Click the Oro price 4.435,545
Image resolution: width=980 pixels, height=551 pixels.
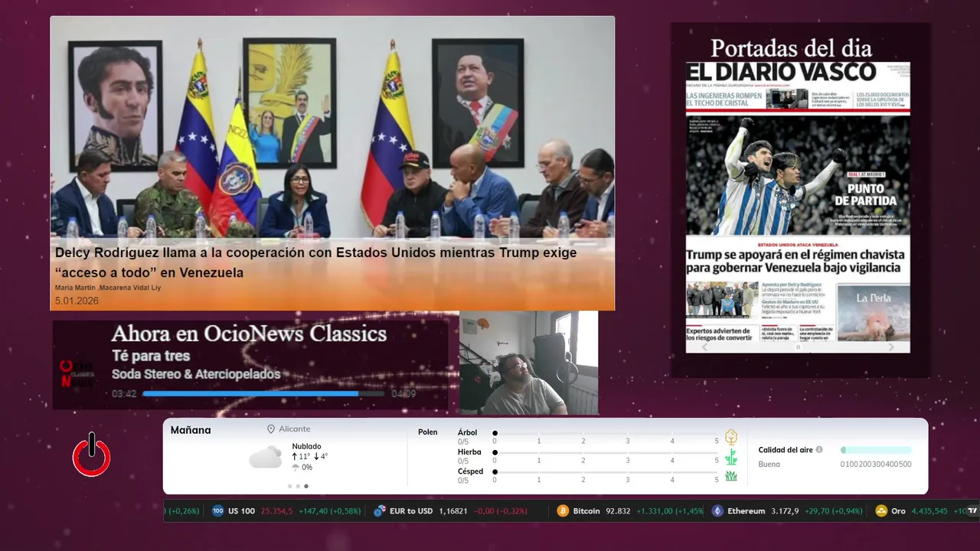(x=929, y=510)
